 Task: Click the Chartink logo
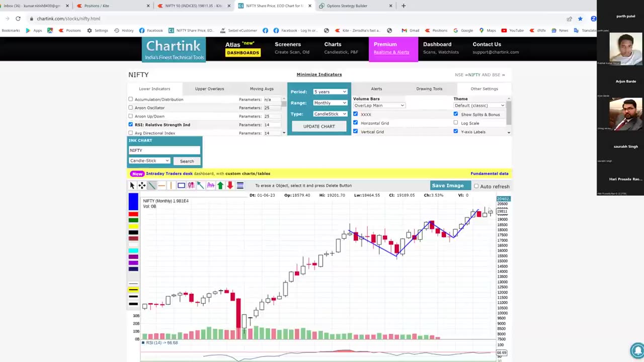174,49
